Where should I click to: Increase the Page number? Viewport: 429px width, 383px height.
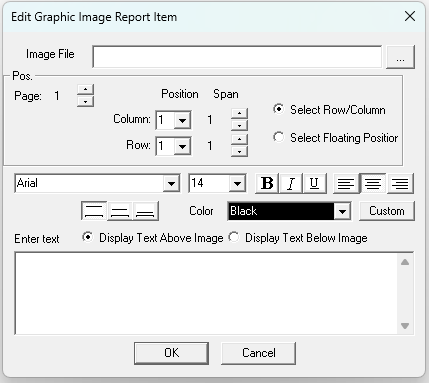point(85,89)
